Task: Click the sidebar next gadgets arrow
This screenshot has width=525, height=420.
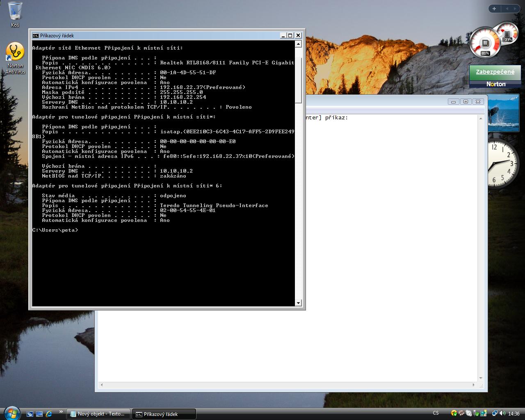Action: point(516,8)
